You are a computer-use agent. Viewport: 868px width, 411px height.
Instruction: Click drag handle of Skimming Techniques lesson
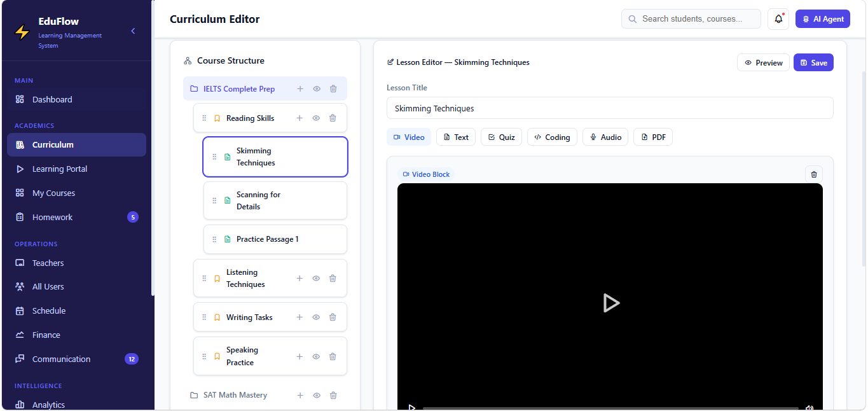click(214, 157)
